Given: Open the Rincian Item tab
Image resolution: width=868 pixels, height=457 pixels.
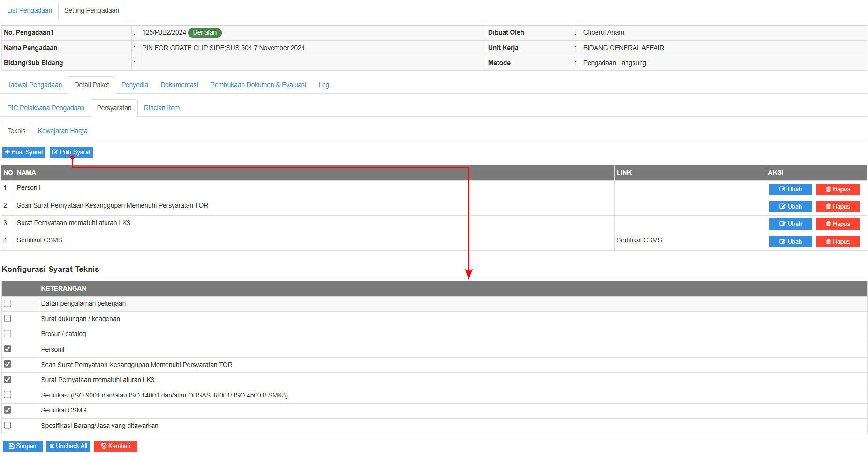Looking at the screenshot, I should (162, 108).
